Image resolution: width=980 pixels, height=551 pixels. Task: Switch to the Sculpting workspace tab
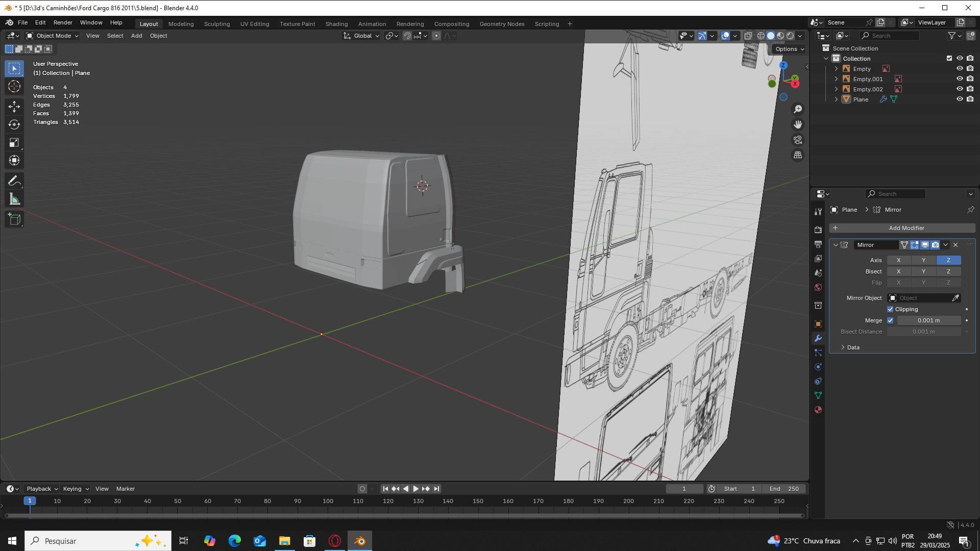coord(217,24)
